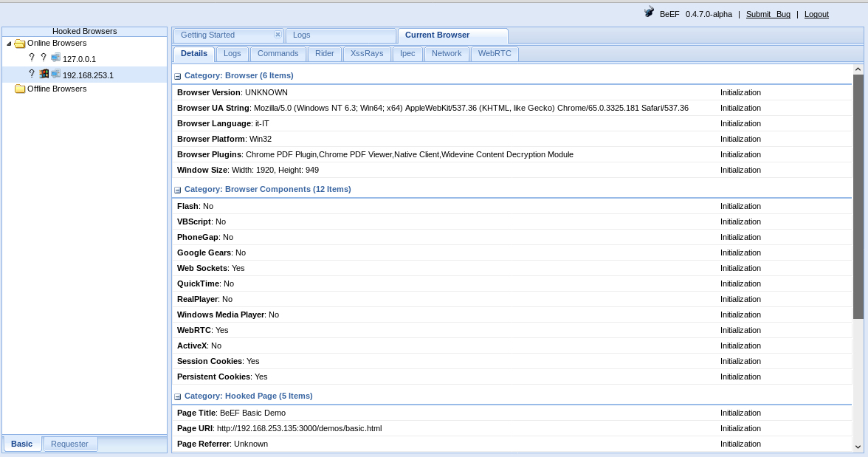Image resolution: width=868 pixels, height=457 pixels.
Task: Open the XssRays tab
Action: pyautogui.click(x=367, y=54)
